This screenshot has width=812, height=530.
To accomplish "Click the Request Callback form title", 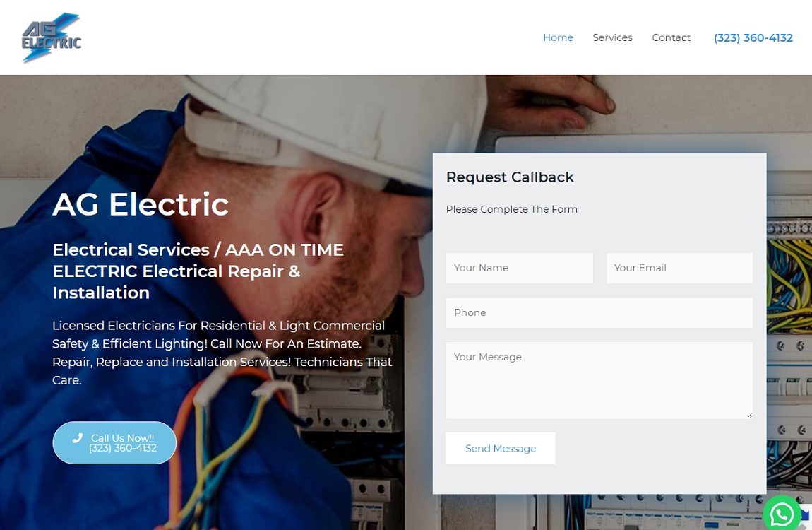I will [510, 177].
